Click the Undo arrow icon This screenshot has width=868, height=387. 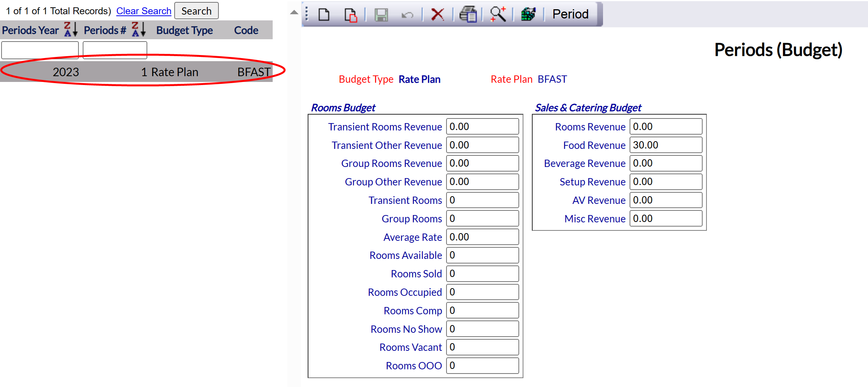click(407, 15)
